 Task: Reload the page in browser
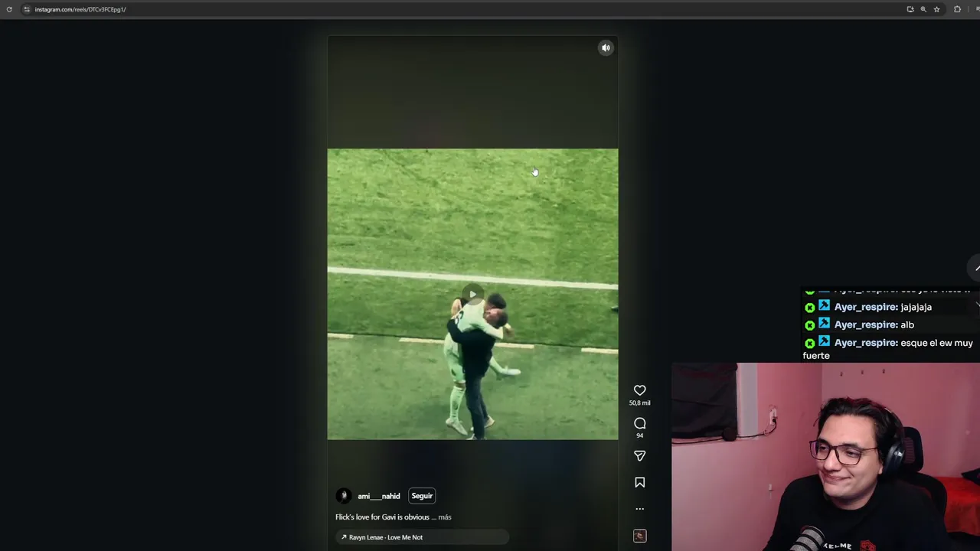tap(9, 9)
